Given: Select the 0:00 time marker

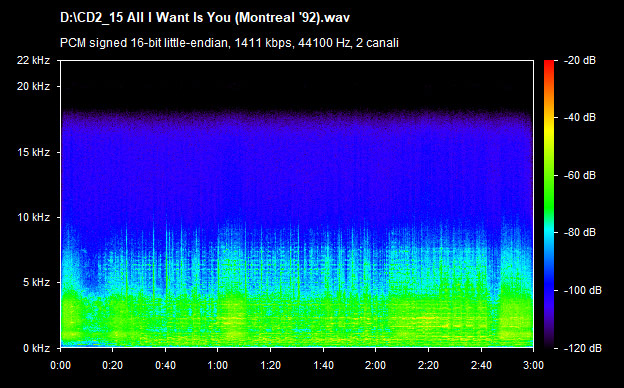Looking at the screenshot, I should [60, 365].
